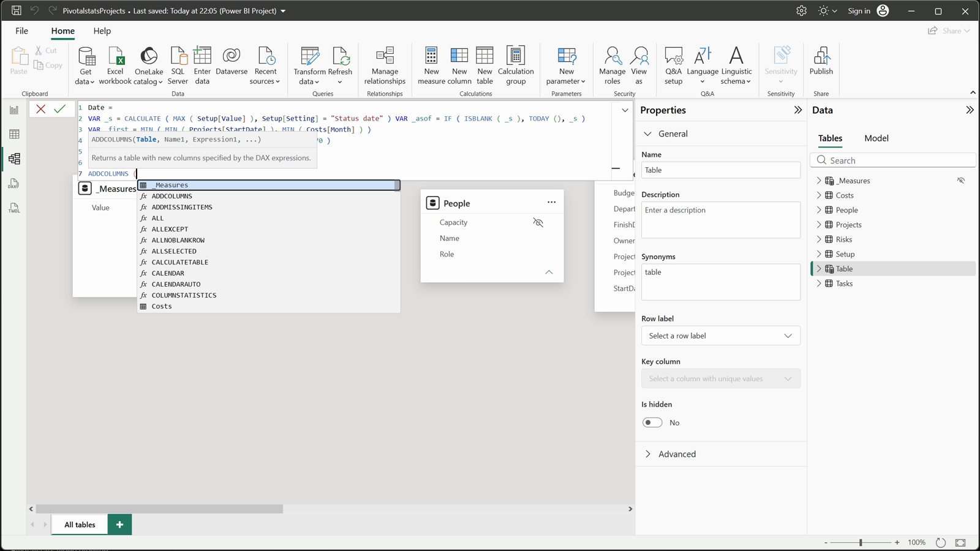Click the Search field in Data pane
Image resolution: width=980 pixels, height=551 pixels.
[893, 160]
